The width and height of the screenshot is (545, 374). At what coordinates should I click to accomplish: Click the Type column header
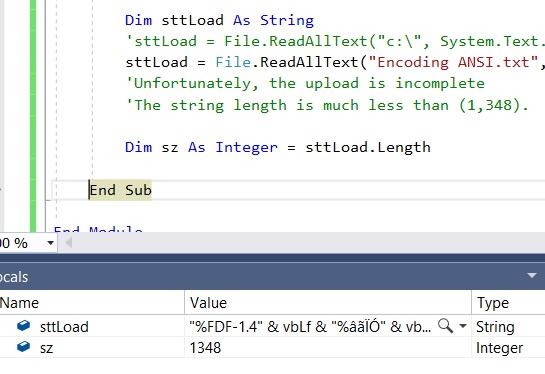[509, 303]
